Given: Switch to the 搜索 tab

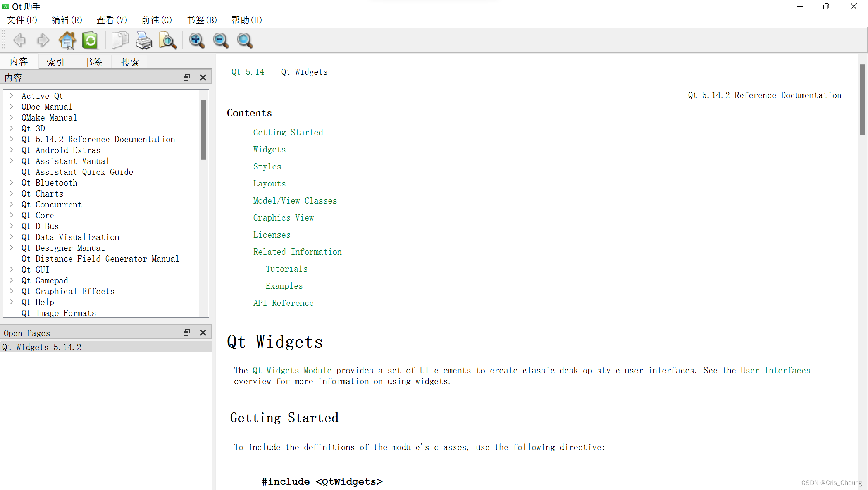Looking at the screenshot, I should [130, 62].
